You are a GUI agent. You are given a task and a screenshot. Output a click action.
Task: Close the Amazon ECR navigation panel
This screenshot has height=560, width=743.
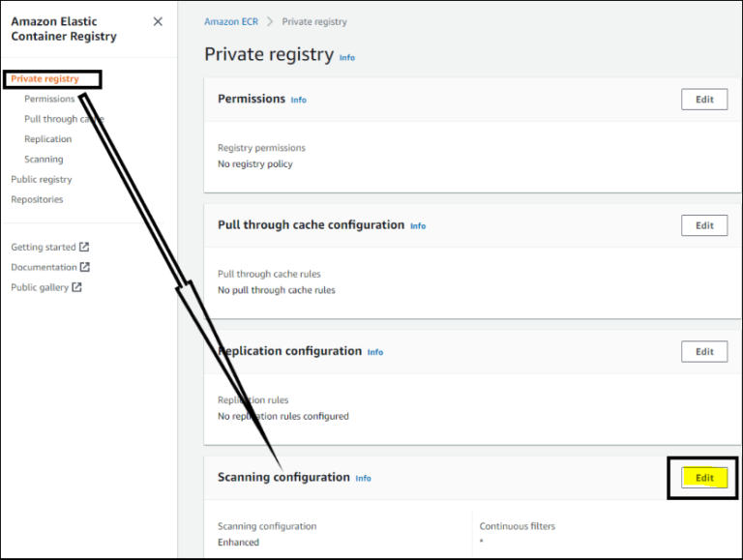click(158, 21)
